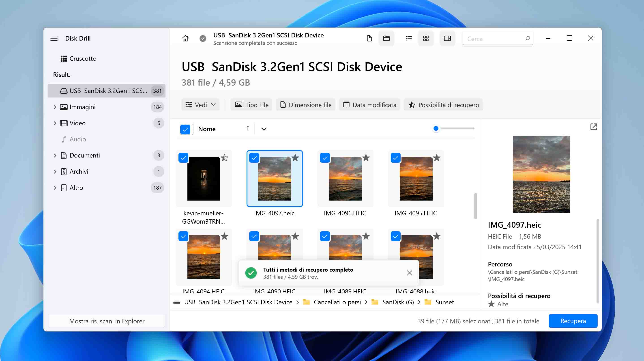Uncheck IMG_4088.heic checkbox
Screen dimensions: 644x361
pyautogui.click(x=395, y=236)
